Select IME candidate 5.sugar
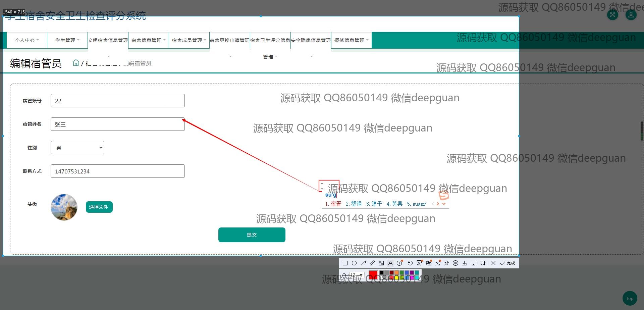Viewport: 644px width, 310px height. pos(416,204)
